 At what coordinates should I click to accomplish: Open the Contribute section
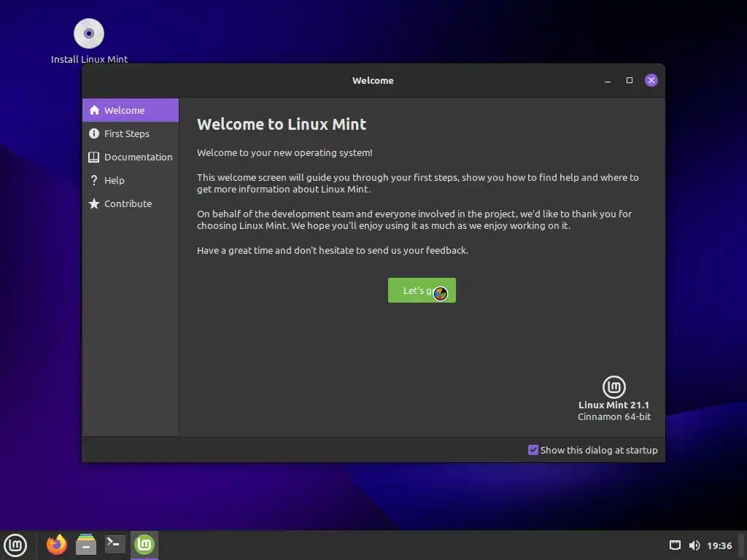point(131,203)
